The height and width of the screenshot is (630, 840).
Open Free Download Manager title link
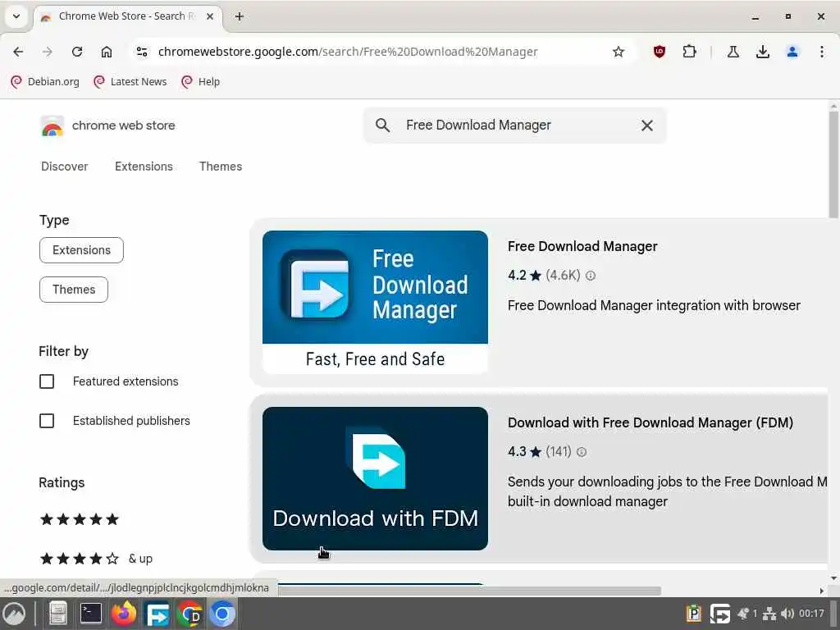(x=582, y=246)
